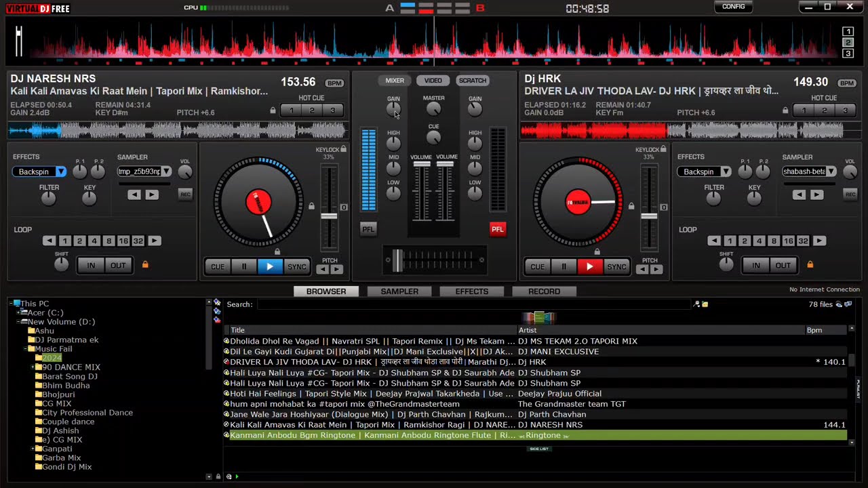Click the Search input field

pos(473,304)
